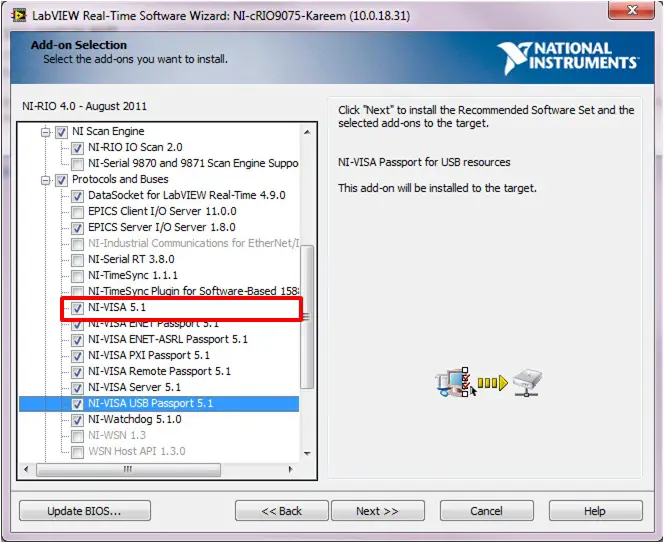Click the horizontal scrollbar thumb
Viewport: 664px width, 543px height.
tap(128, 469)
